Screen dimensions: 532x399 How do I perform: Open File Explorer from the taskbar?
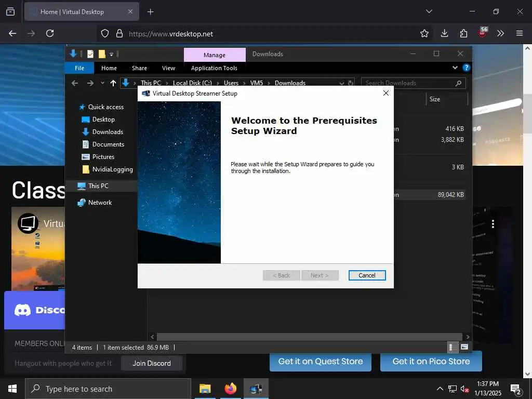coord(205,389)
